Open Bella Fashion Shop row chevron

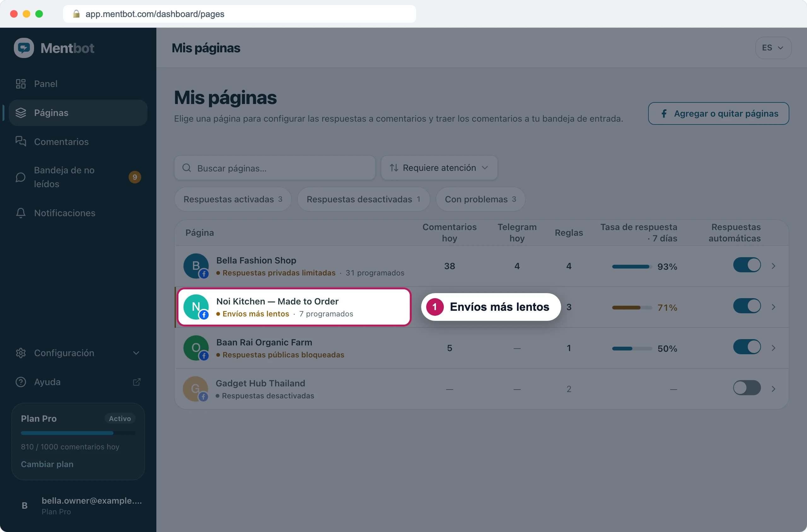pos(773,266)
